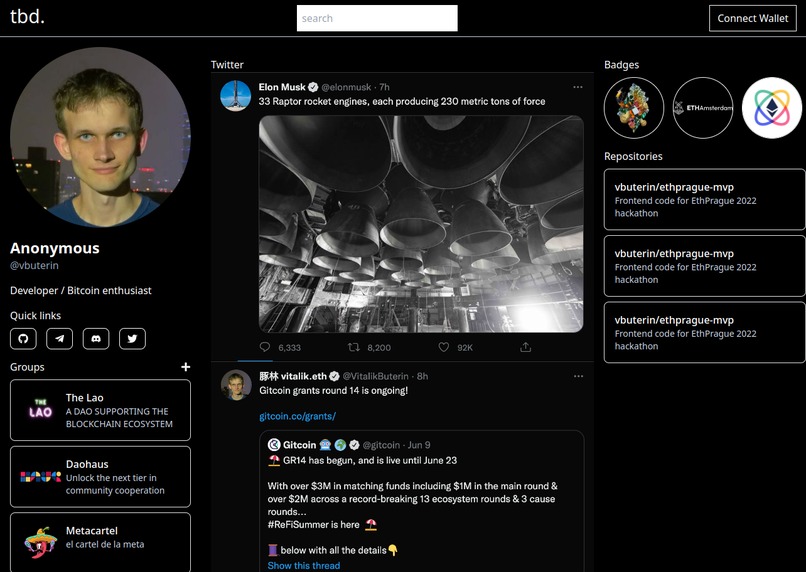Open the @vbuterin profile handle

[x=34, y=266]
